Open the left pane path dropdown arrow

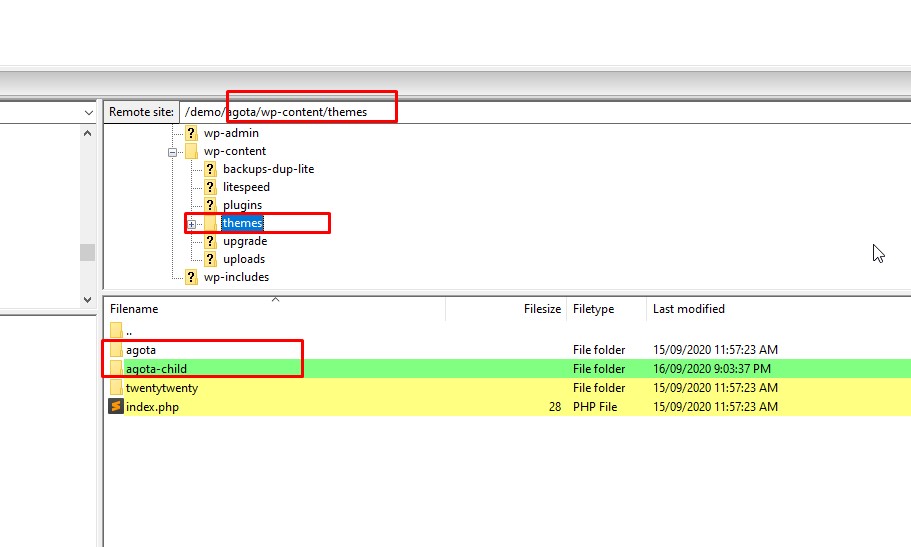89,112
